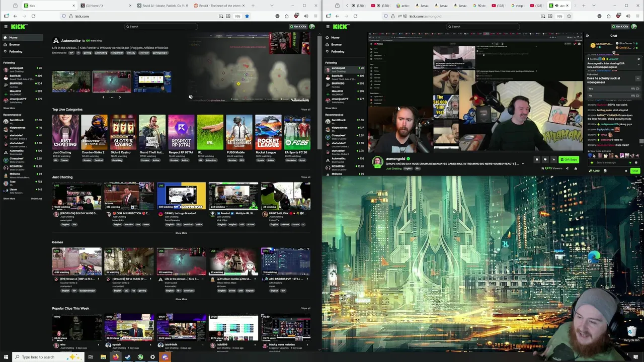
Task: Expand Show More under Games streams
Action: click(181, 299)
